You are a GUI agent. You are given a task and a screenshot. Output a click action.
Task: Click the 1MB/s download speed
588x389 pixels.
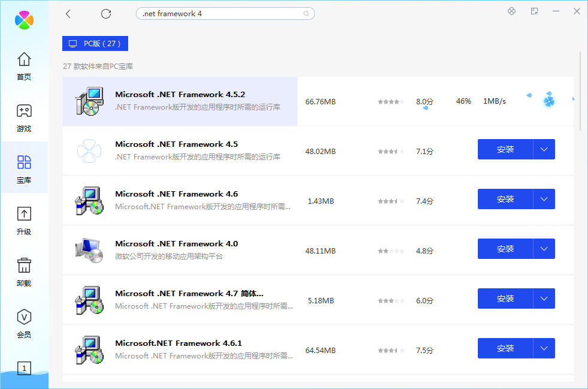coord(494,101)
